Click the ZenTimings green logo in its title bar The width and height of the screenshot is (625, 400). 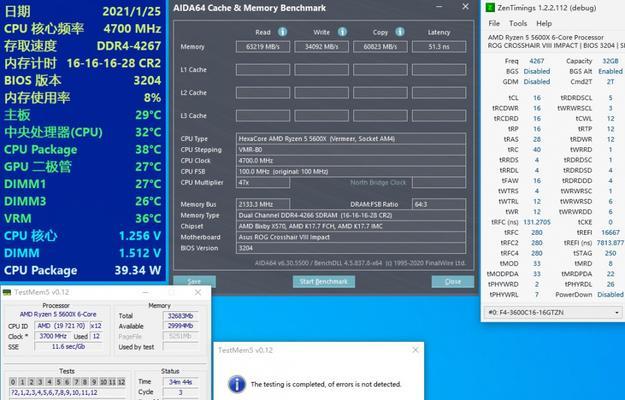click(490, 8)
